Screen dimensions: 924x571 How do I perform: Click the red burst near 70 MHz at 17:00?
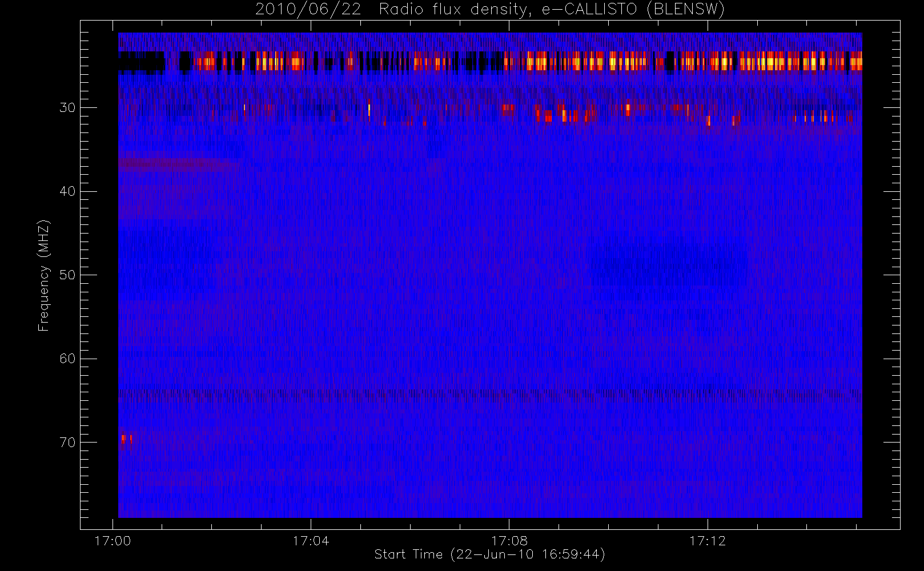coord(127,439)
